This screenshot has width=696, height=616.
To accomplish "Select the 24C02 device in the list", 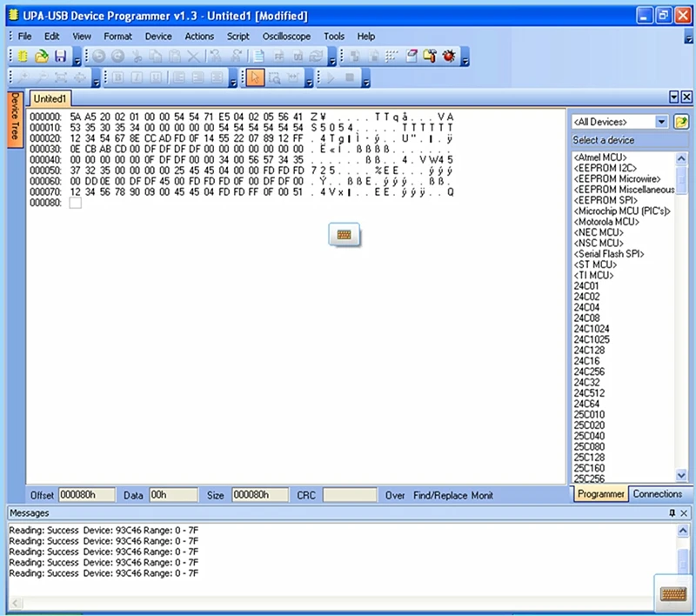I will pos(586,297).
